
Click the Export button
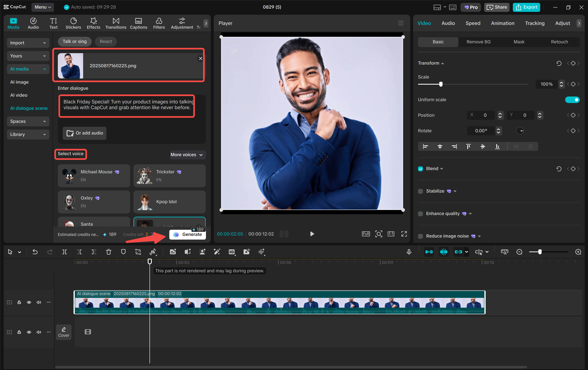pos(527,7)
